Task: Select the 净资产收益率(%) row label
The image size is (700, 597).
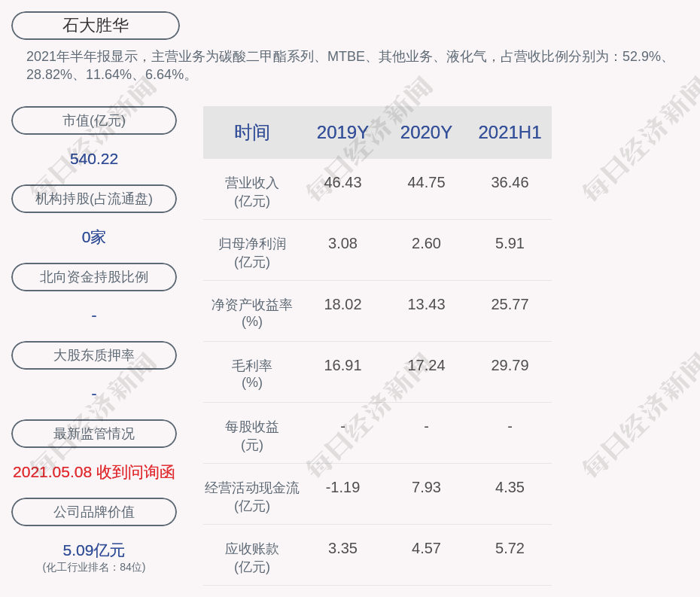Action: 252,313
